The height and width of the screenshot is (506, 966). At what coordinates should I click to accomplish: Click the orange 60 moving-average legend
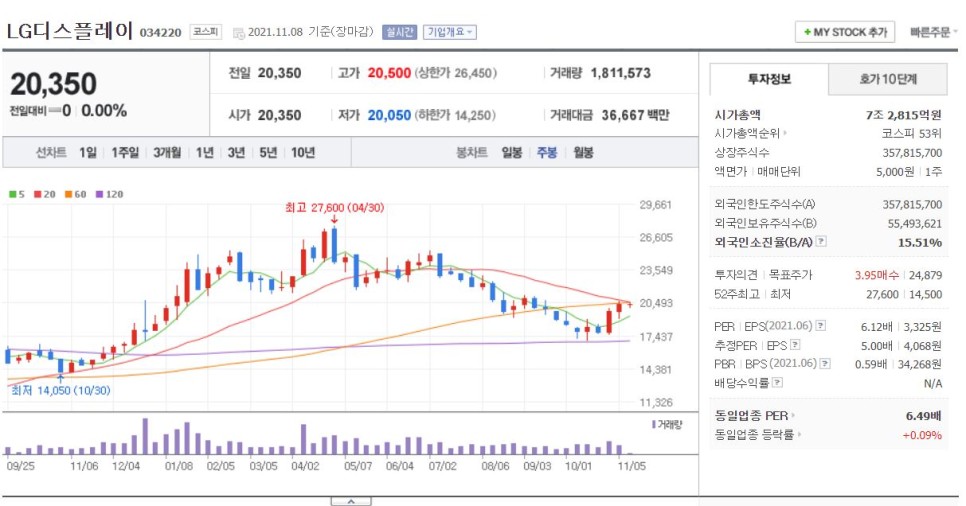[75, 194]
